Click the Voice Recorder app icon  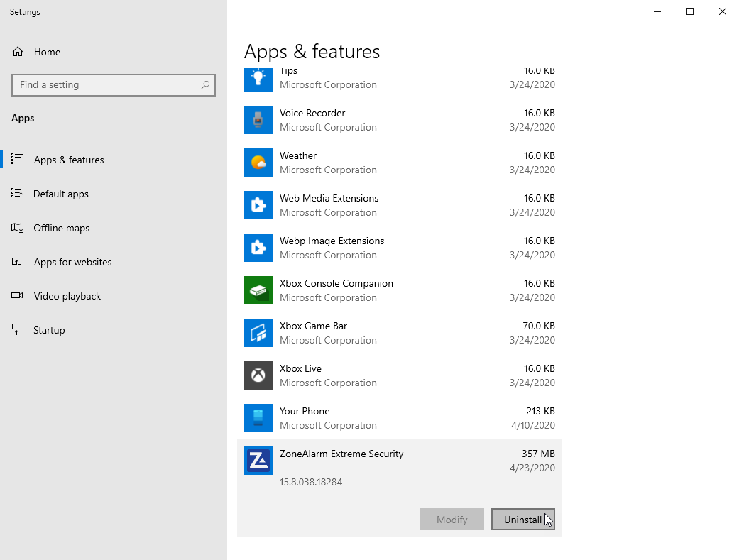(x=258, y=120)
